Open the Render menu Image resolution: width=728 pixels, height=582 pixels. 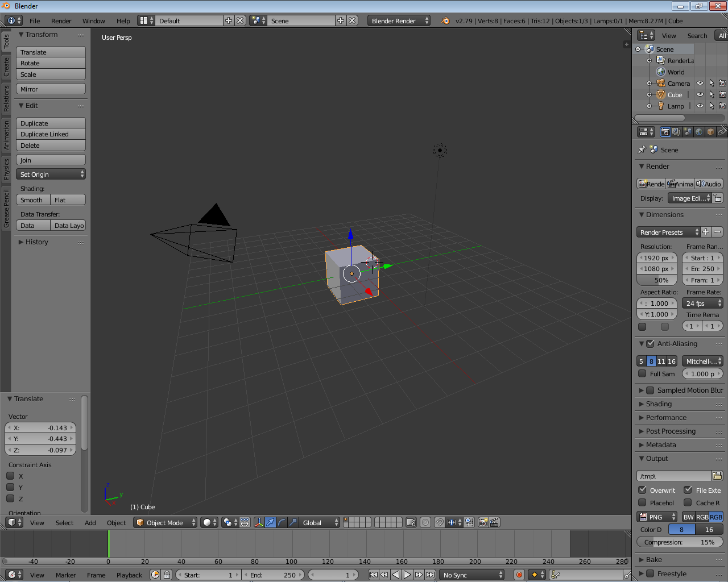[61, 21]
